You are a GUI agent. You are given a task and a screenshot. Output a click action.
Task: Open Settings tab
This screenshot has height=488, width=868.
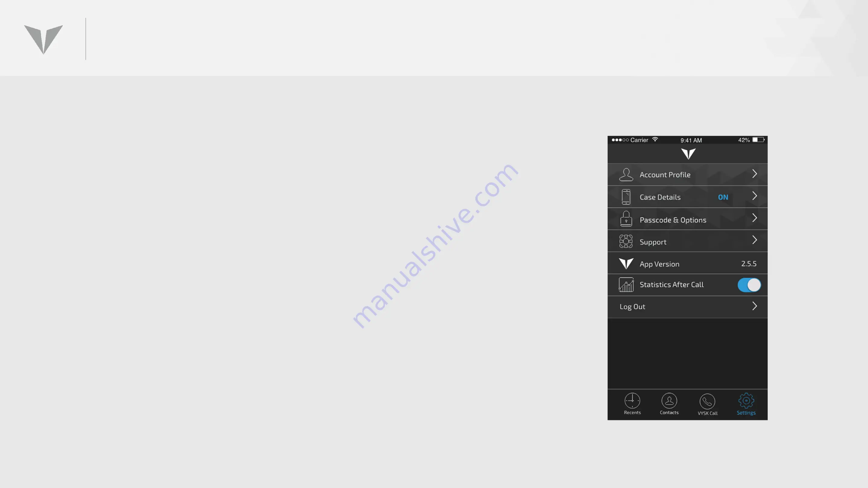(746, 404)
